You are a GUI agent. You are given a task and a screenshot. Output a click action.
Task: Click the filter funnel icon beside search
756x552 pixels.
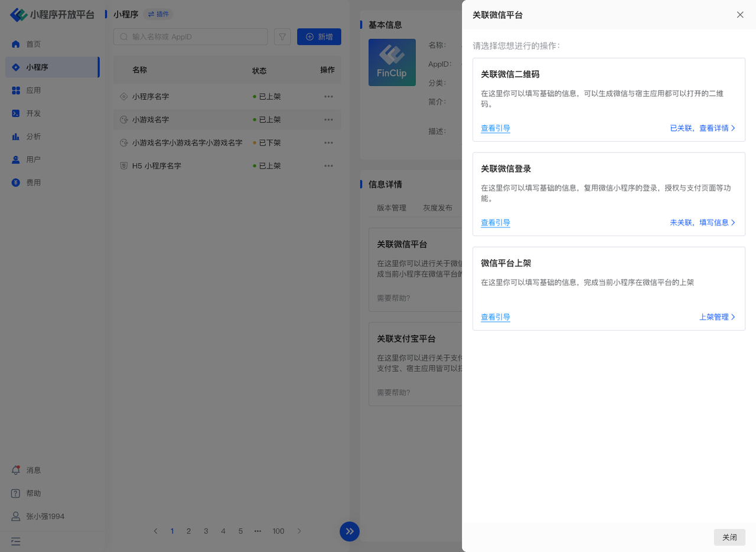[282, 37]
